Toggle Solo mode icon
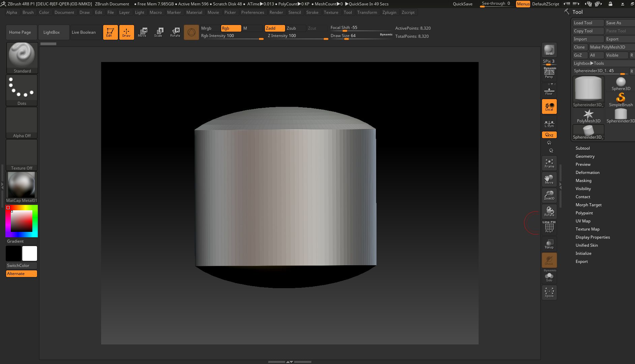The width and height of the screenshot is (635, 364). pos(549,276)
